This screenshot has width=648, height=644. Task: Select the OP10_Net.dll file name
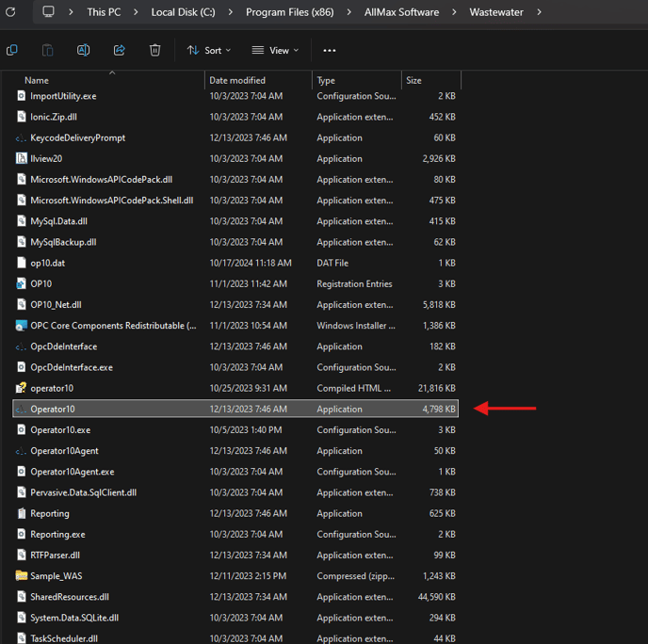56,305
